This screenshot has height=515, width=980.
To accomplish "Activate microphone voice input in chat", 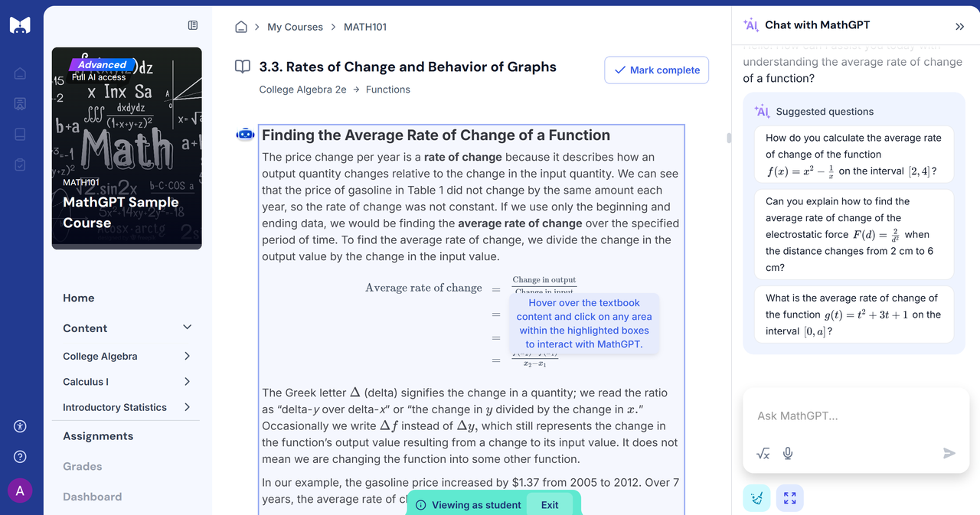I will point(788,453).
